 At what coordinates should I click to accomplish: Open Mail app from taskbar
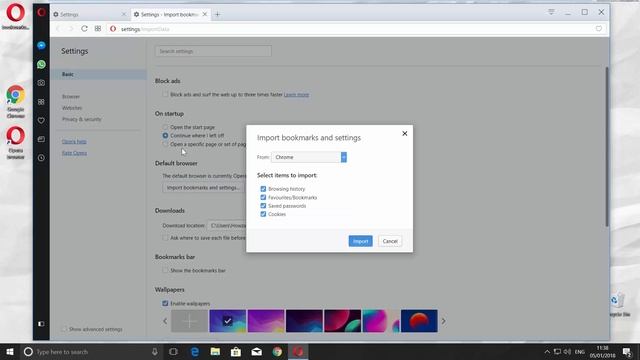(x=256, y=351)
